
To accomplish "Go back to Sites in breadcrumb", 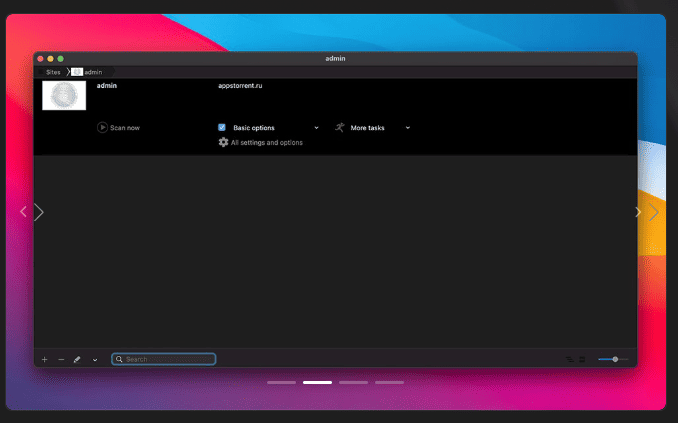I will pyautogui.click(x=53, y=72).
